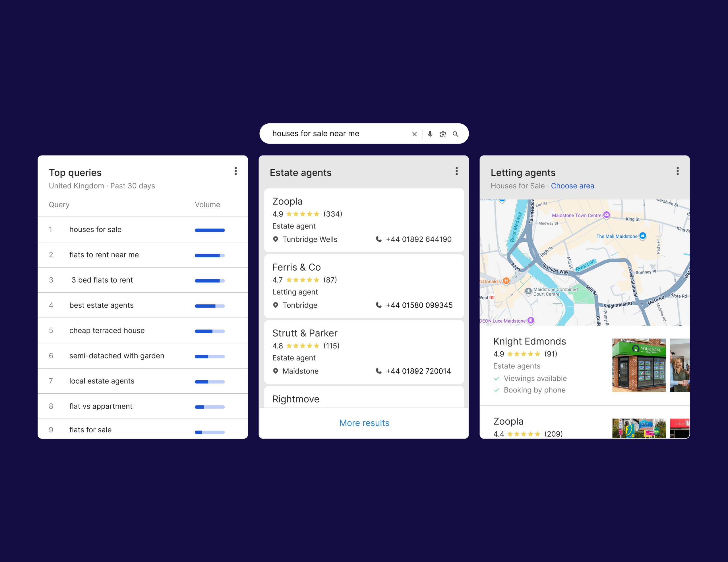Click the volume bar for flats to rent near me

click(x=209, y=255)
